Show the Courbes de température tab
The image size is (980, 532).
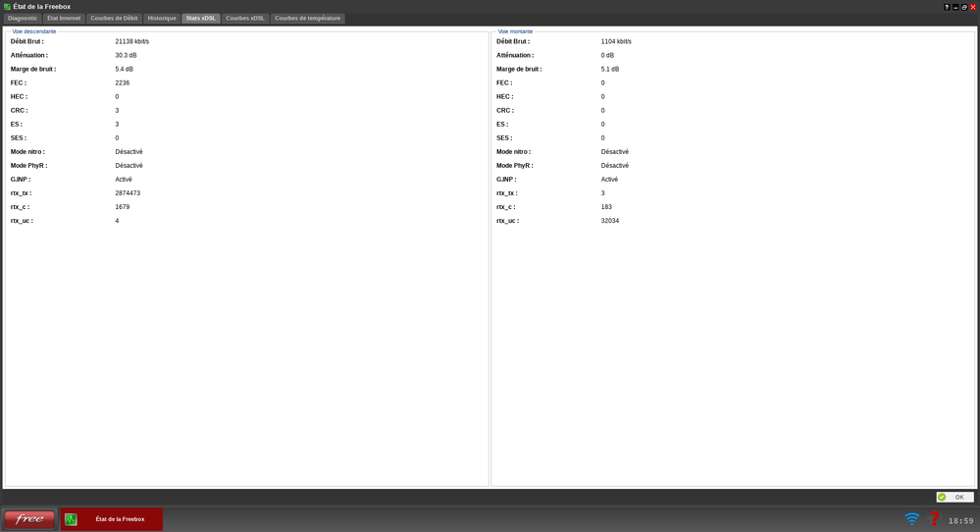pyautogui.click(x=307, y=18)
